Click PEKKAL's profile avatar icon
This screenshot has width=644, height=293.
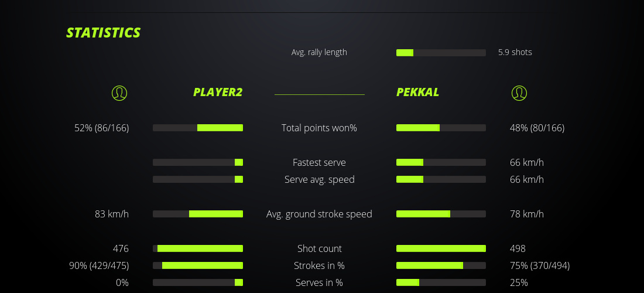519,93
